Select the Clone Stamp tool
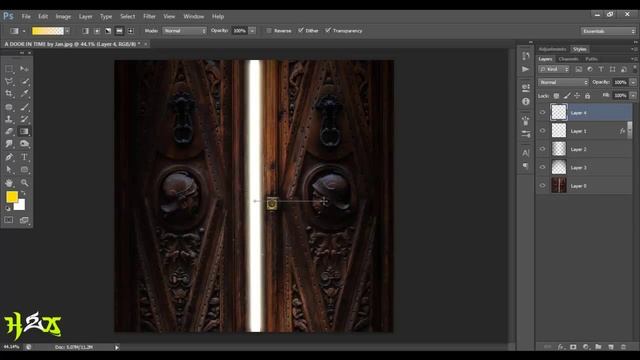The height and width of the screenshot is (360, 640). [9, 119]
